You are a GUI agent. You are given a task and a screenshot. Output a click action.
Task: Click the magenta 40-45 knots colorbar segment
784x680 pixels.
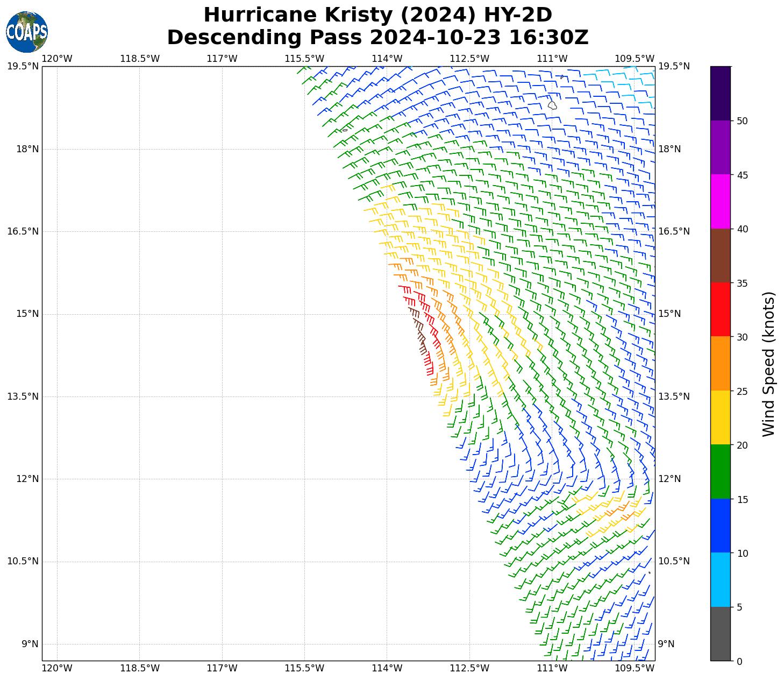[720, 201]
